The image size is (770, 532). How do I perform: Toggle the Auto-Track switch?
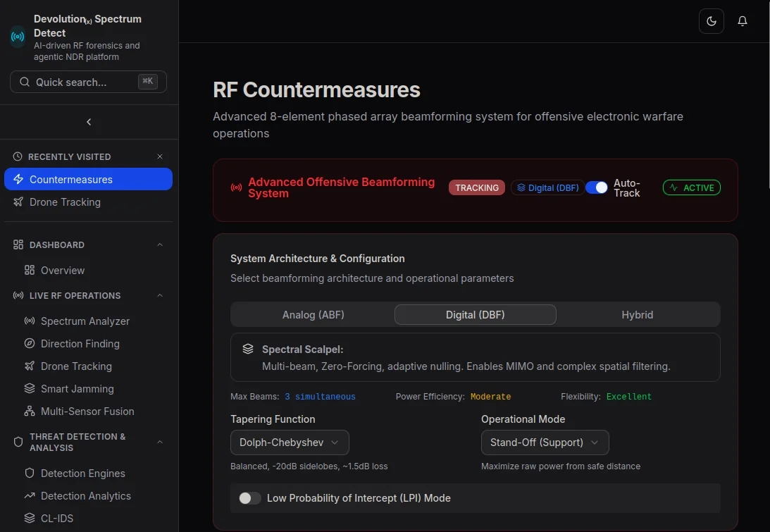(x=597, y=187)
